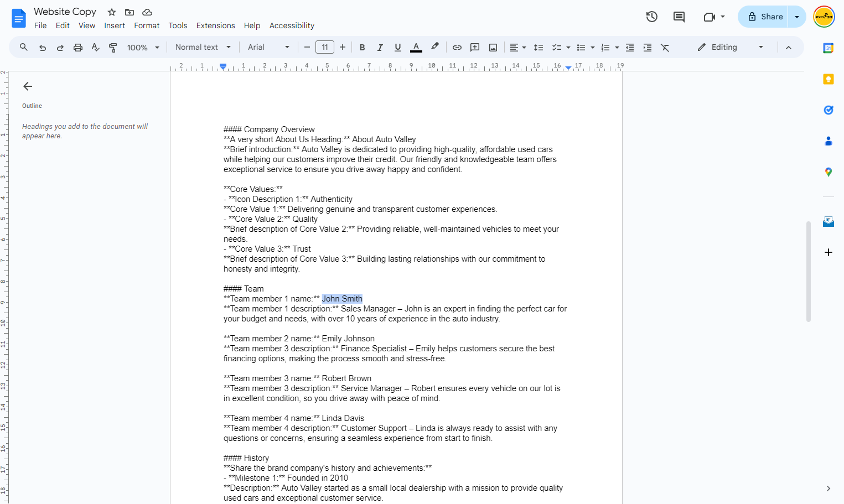Open the Format menu
Image resolution: width=844 pixels, height=504 pixels.
pos(147,25)
